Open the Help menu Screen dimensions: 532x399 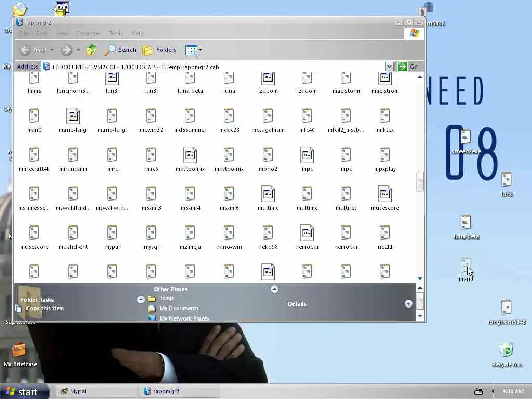coord(137,33)
